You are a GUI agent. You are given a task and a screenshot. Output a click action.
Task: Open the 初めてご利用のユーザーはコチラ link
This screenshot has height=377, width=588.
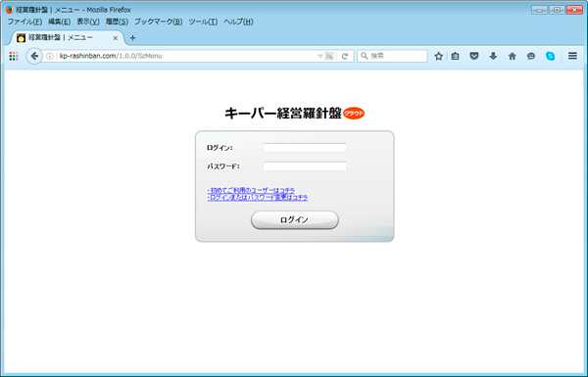pyautogui.click(x=251, y=190)
